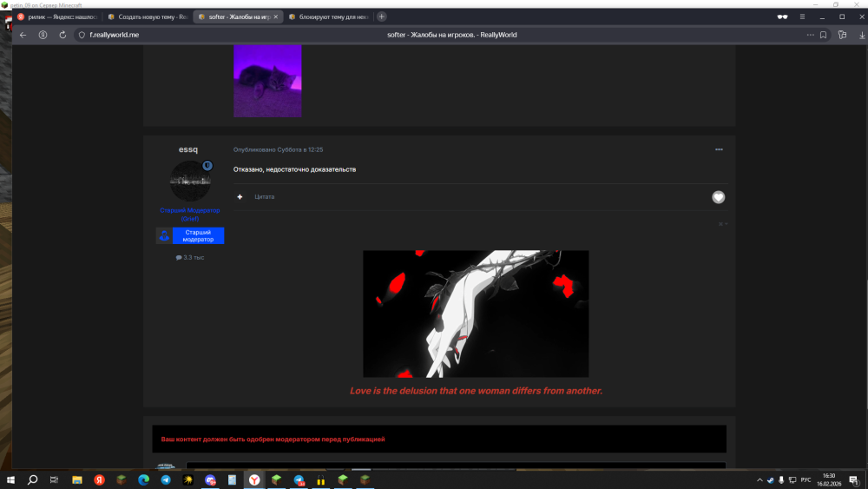Click the 'Старший модератор' rank badge

(190, 236)
